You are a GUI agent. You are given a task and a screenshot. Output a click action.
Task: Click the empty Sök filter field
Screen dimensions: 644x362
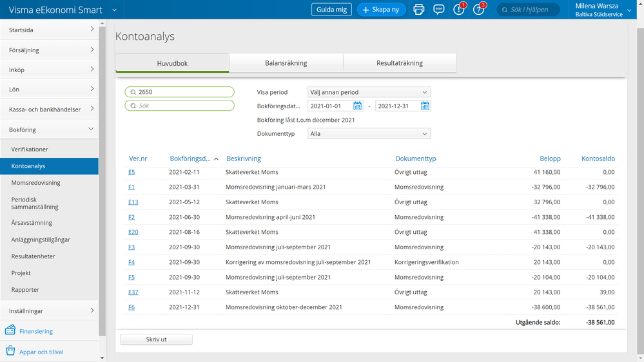tap(179, 106)
